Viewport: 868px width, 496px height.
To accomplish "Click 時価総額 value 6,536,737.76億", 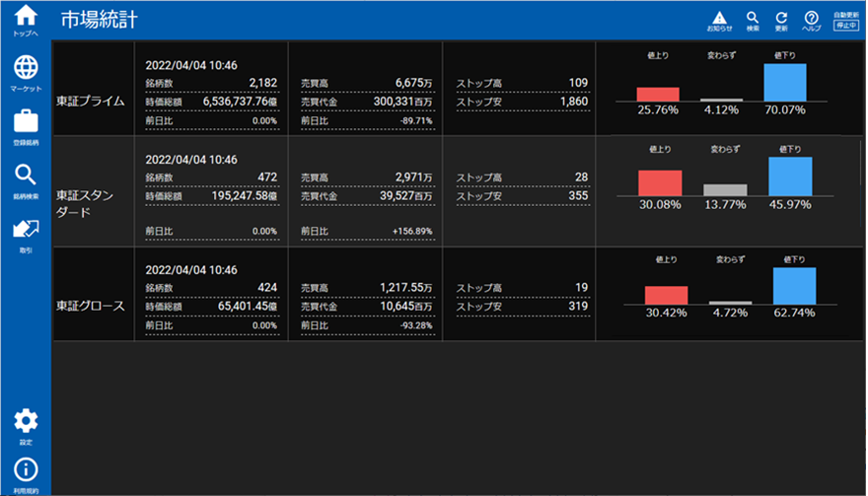I will pos(241,102).
